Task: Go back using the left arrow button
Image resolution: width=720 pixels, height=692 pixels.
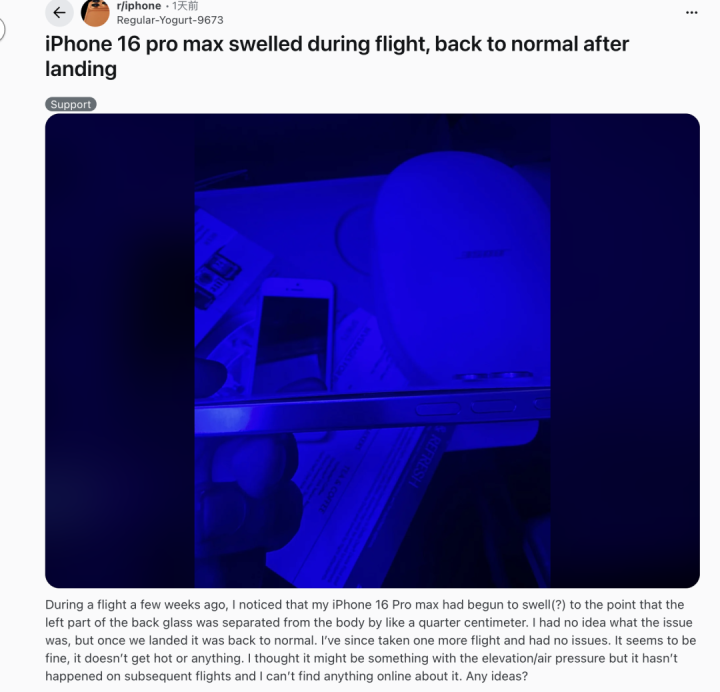Action: (x=59, y=12)
